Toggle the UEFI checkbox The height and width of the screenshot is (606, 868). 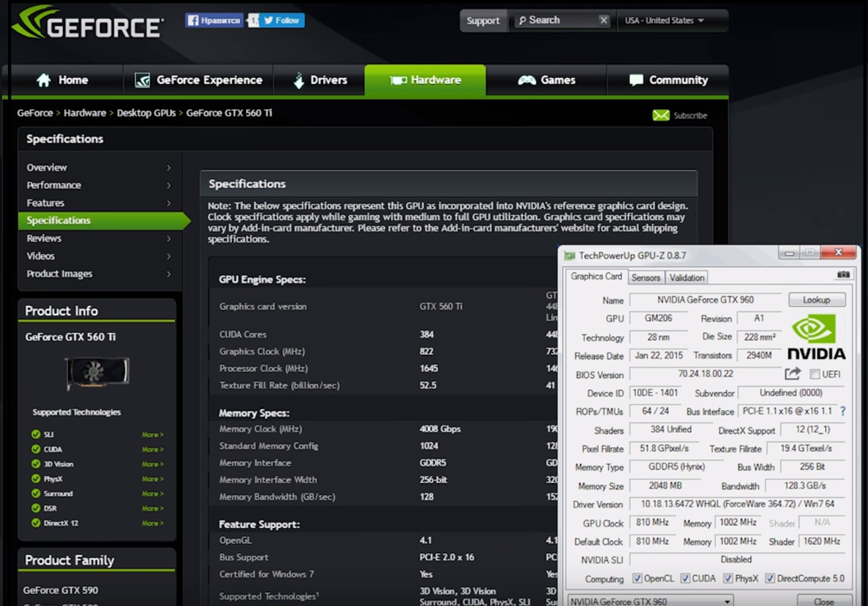[814, 374]
